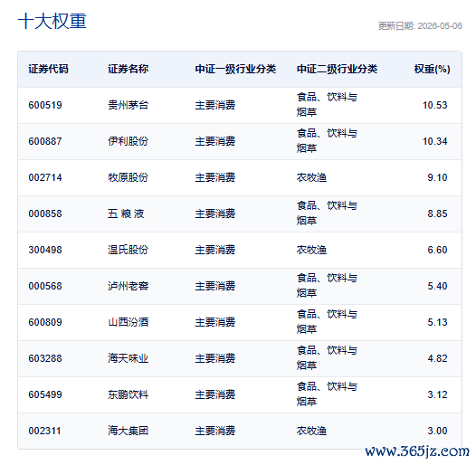The height and width of the screenshot is (465, 476).
Task: Click the 农牧渔 category in 温氏股份 row
Action: tap(311, 250)
